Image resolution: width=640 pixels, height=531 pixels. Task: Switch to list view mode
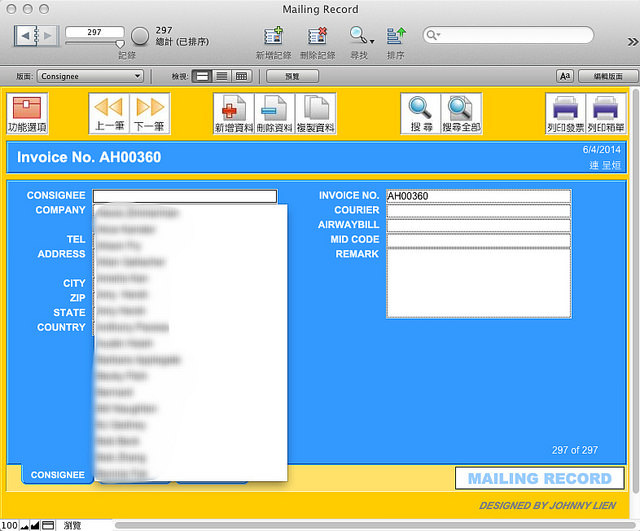pyautogui.click(x=222, y=76)
